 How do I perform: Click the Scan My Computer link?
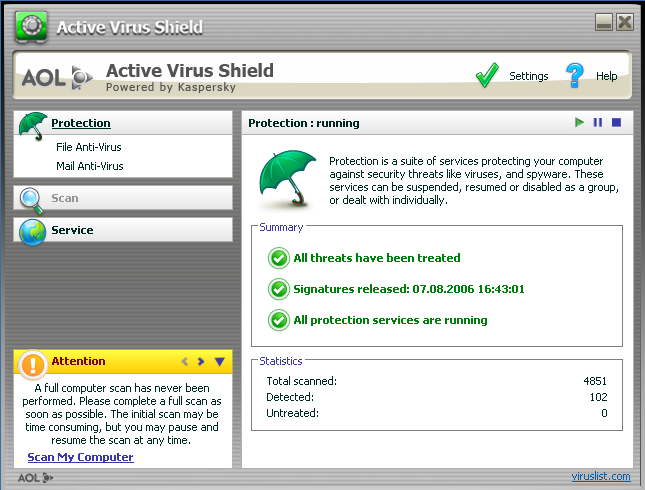click(x=80, y=457)
